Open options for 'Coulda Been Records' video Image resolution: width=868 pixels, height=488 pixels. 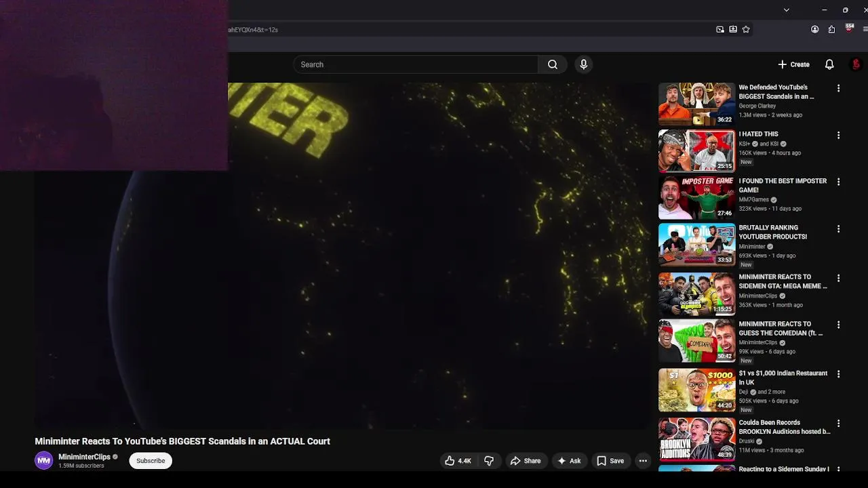tap(838, 424)
